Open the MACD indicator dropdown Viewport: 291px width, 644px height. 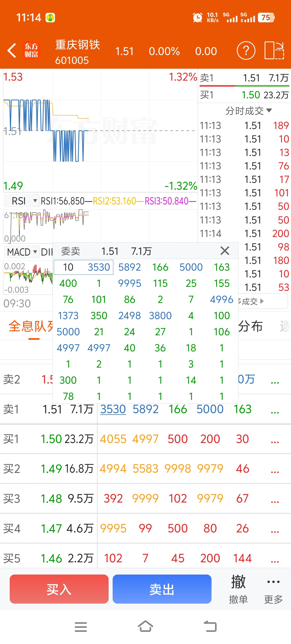22,252
